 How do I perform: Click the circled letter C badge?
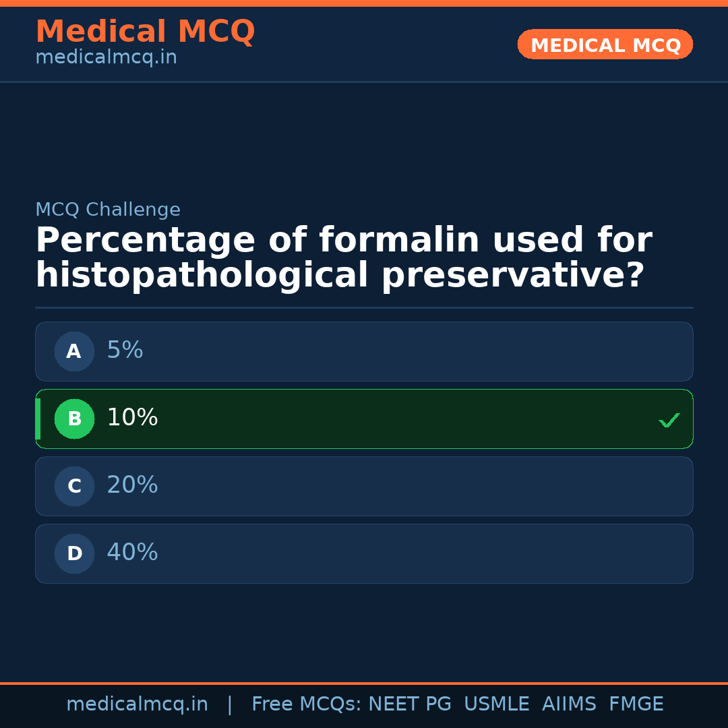click(x=74, y=486)
